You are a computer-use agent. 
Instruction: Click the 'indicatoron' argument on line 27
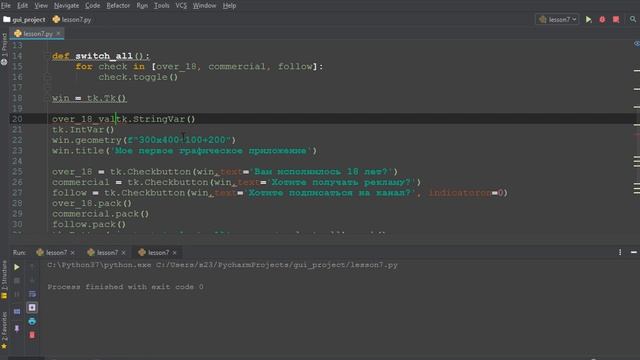point(460,193)
